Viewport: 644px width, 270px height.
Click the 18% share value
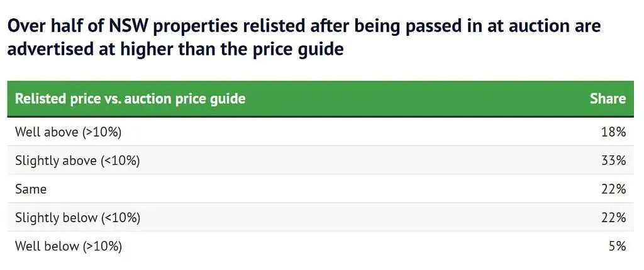[614, 132]
